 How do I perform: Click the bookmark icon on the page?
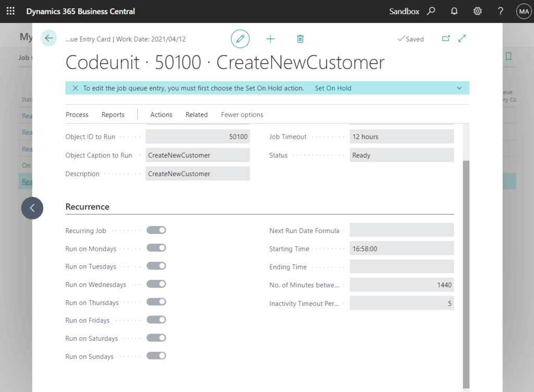tap(508, 57)
